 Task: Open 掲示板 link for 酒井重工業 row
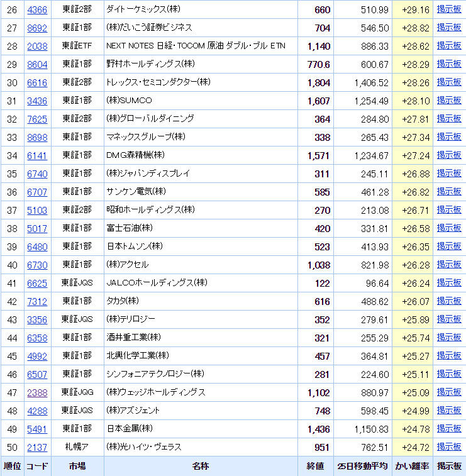[x=449, y=337]
